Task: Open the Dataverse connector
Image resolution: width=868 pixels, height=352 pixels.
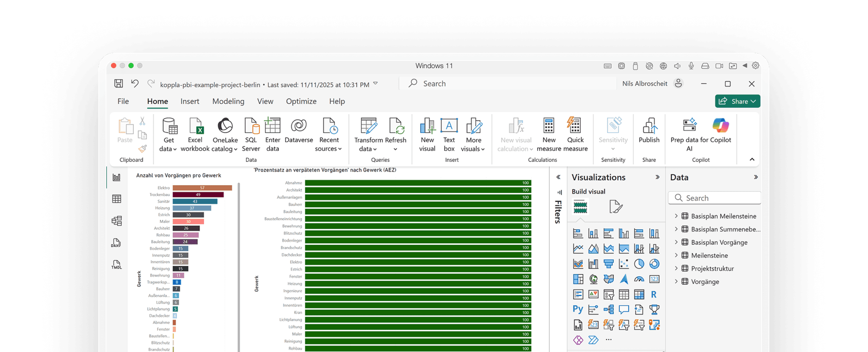Action: (x=299, y=130)
